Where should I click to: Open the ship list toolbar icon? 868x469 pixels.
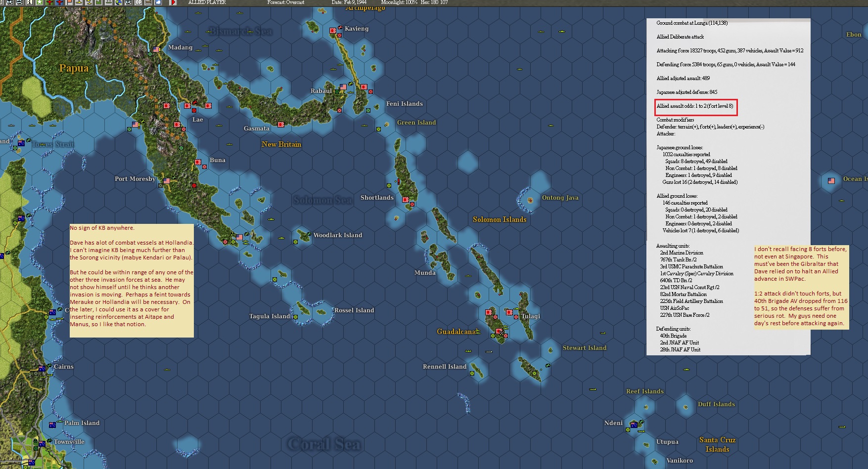pyautogui.click(x=8, y=3)
